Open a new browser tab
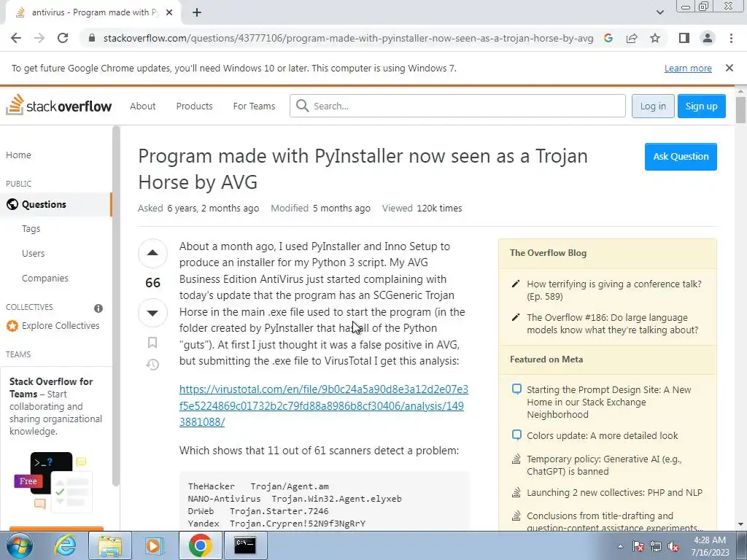The width and height of the screenshot is (747, 560). click(197, 13)
